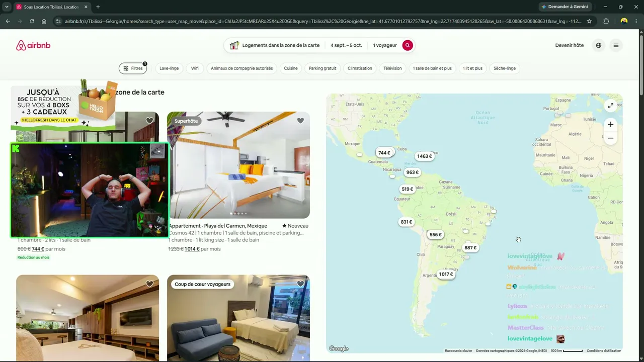View site information for airbnb.fr
644x362 pixels.
tap(58, 21)
